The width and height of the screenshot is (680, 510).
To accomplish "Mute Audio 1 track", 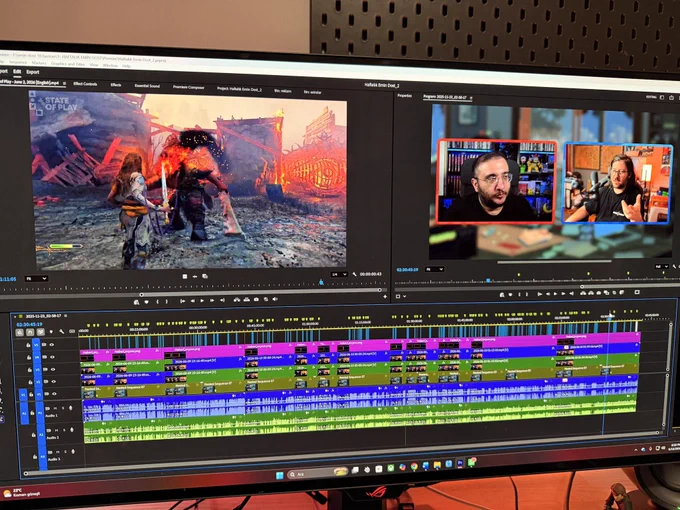I will point(55,408).
